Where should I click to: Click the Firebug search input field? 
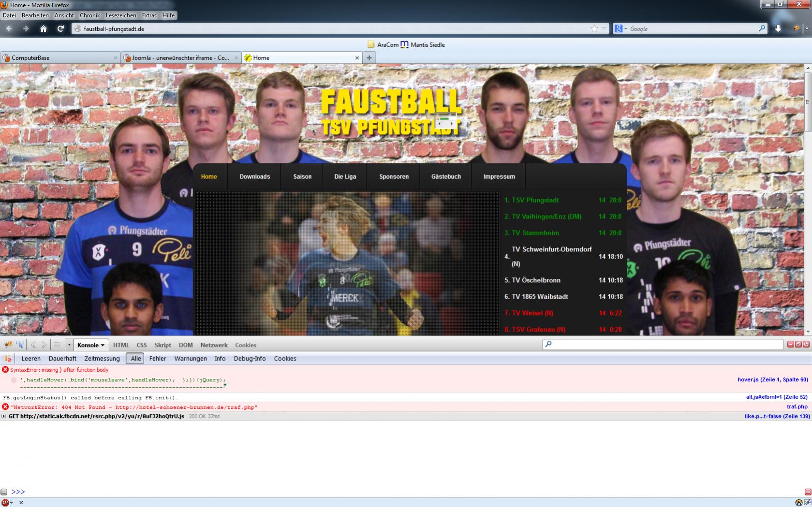(x=663, y=344)
